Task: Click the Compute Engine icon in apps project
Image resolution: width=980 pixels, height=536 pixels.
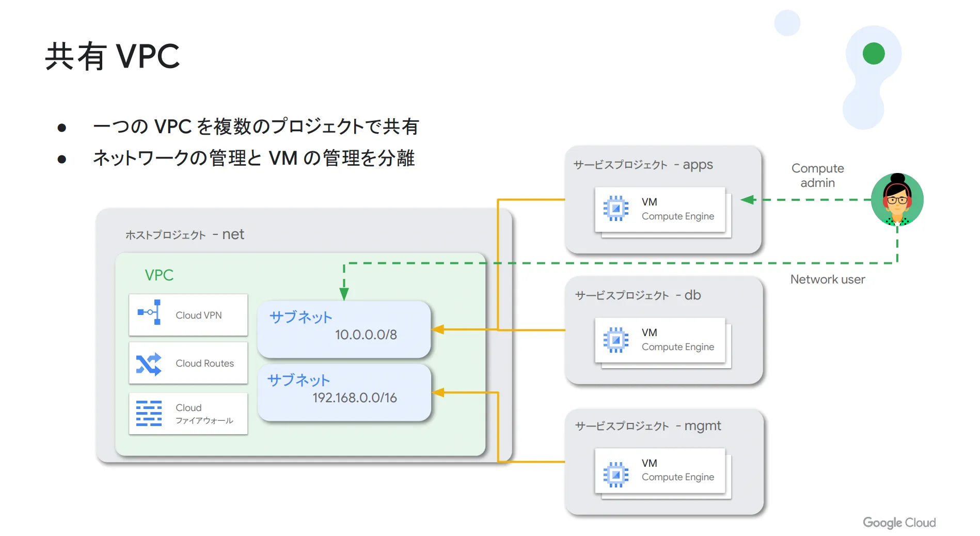Action: coord(615,209)
